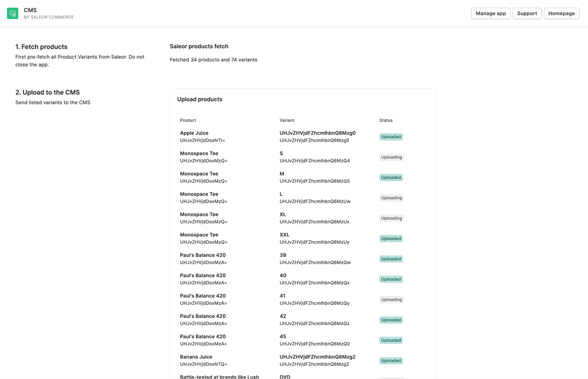Visit the app Homepage
This screenshot has height=379, width=588.
point(562,13)
